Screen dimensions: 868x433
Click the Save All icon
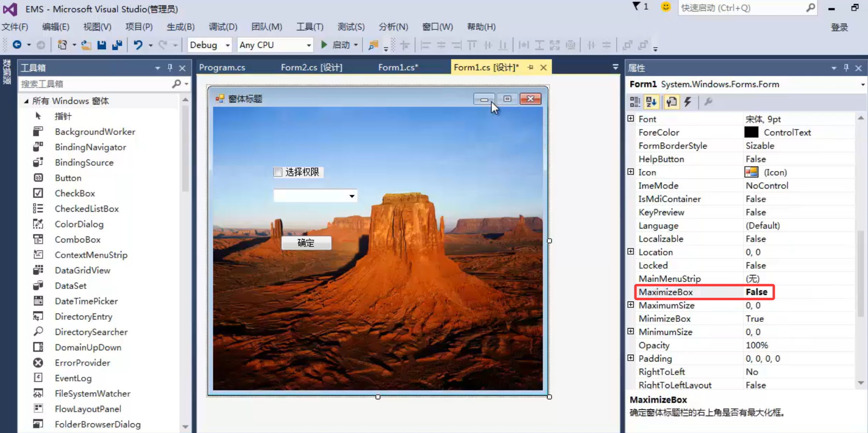coord(117,45)
